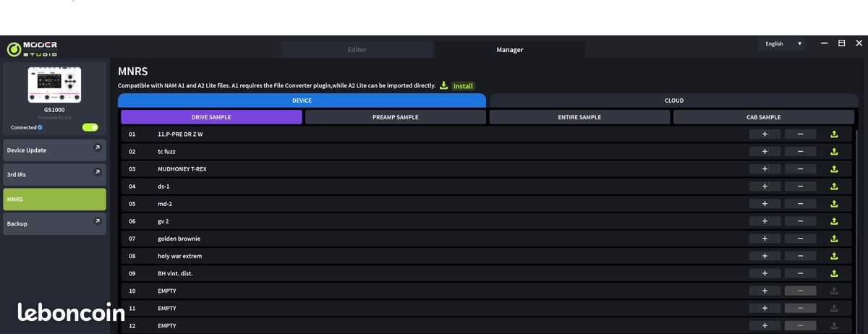Delete tc fuzz using minus button
Screen dimensions: 868x334
(x=800, y=151)
